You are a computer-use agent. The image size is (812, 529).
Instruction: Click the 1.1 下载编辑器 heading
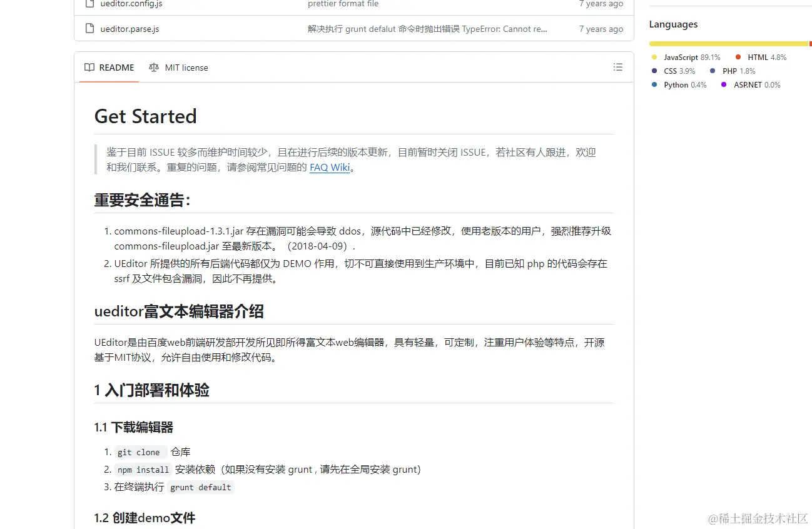click(133, 428)
